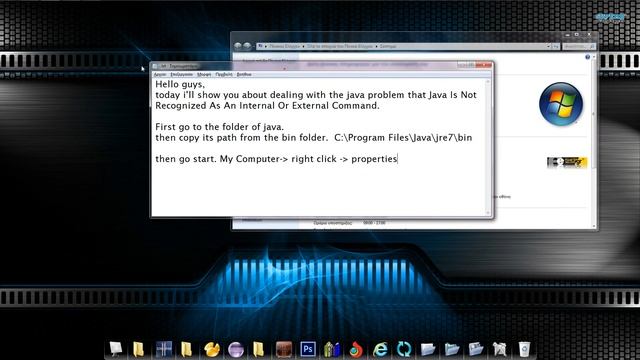Open the Recycle Bin in the dock
The height and width of the screenshot is (360, 640).
pos(524,349)
